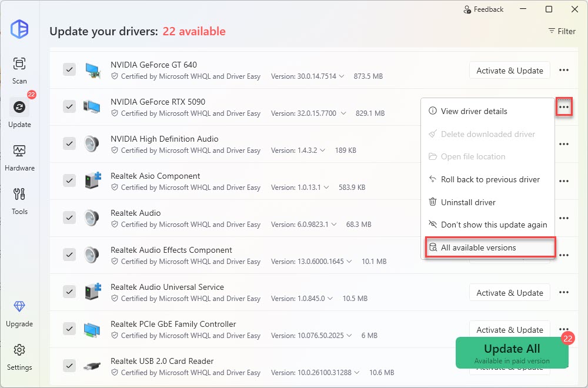The height and width of the screenshot is (388, 588).
Task: Open more options for Realtek Asio Component
Action: pos(564,181)
